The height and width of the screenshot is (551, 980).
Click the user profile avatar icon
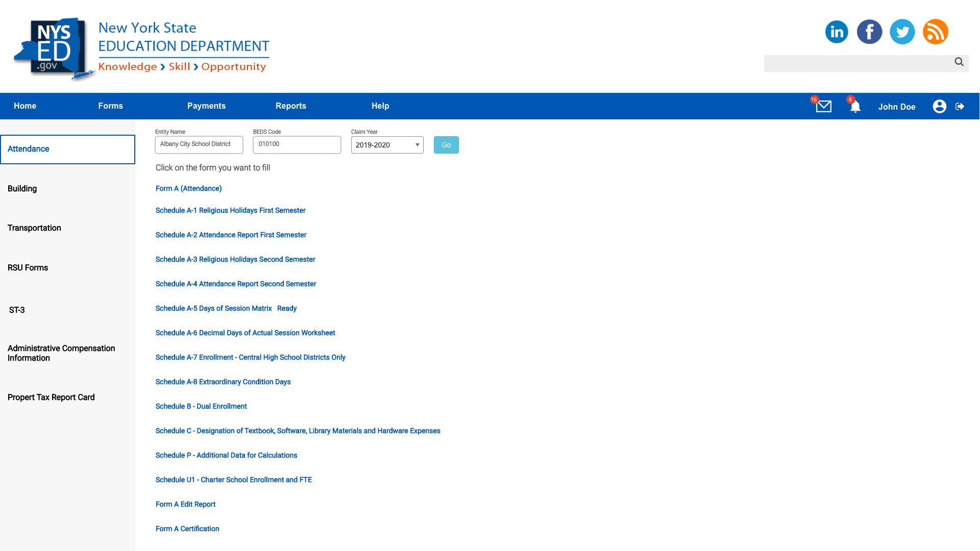(x=939, y=106)
